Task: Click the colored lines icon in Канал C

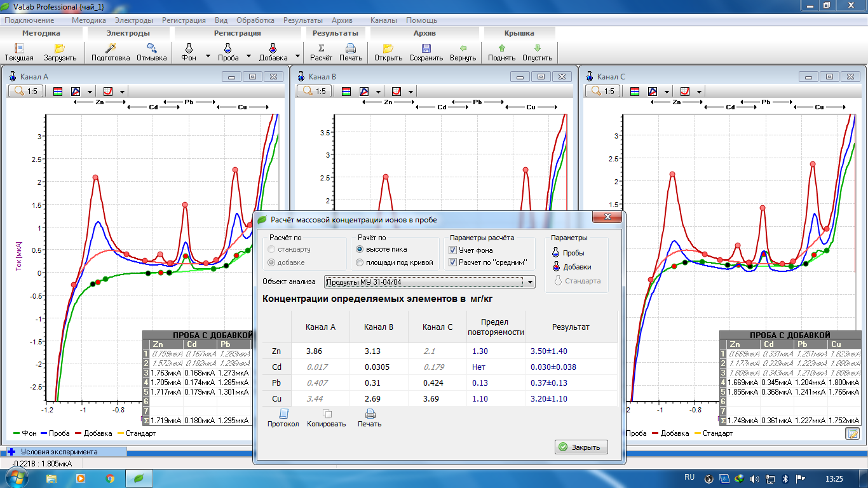Action: pos(634,91)
